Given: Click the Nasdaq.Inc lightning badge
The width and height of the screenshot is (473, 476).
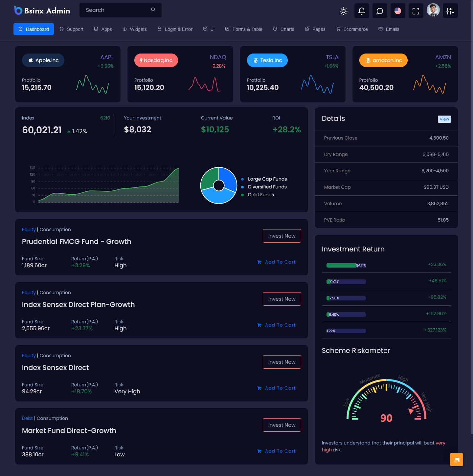Looking at the screenshot, I should (156, 60).
